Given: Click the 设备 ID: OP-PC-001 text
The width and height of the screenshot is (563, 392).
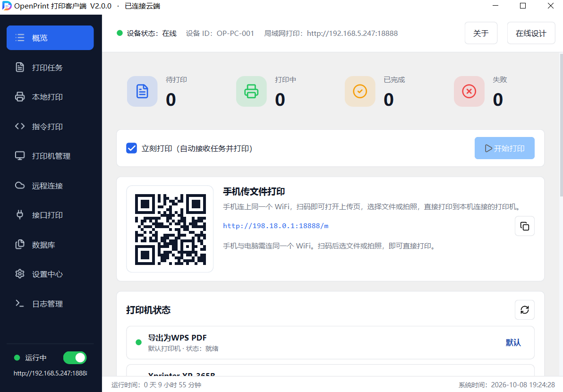Looking at the screenshot, I should tap(220, 34).
